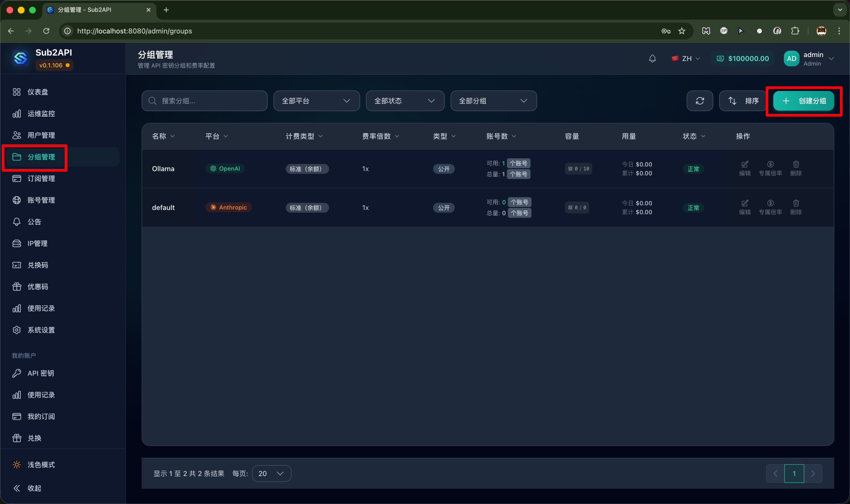Click the 排序 sort button
850x504 pixels.
tap(743, 101)
